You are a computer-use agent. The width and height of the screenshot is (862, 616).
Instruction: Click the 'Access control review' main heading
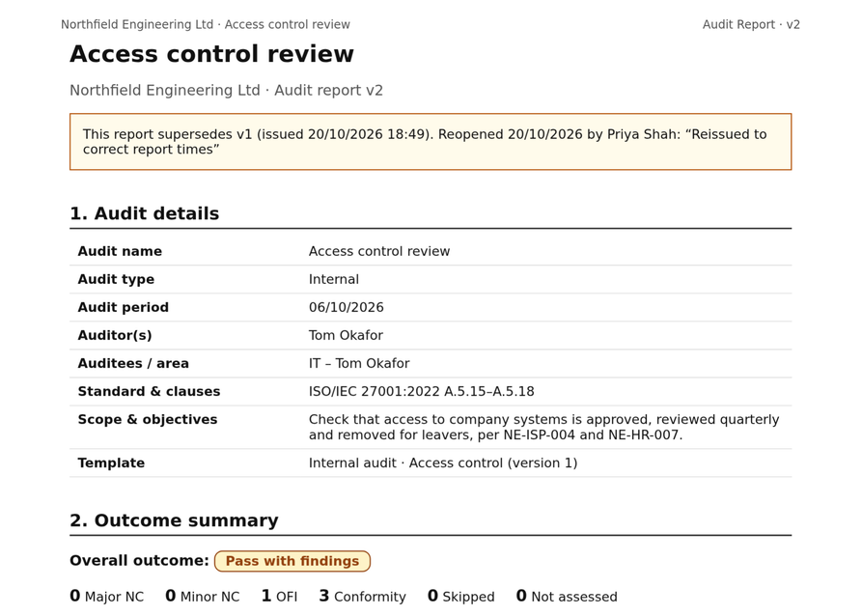tap(211, 54)
